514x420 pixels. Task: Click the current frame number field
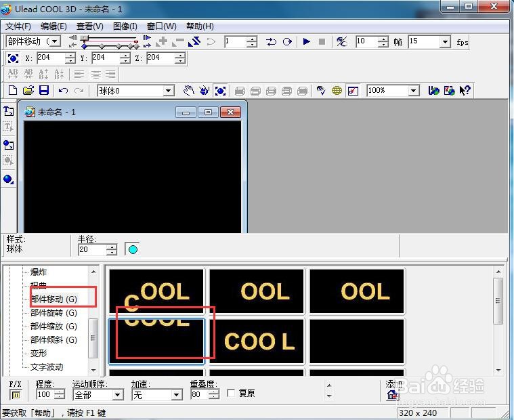tap(235, 41)
